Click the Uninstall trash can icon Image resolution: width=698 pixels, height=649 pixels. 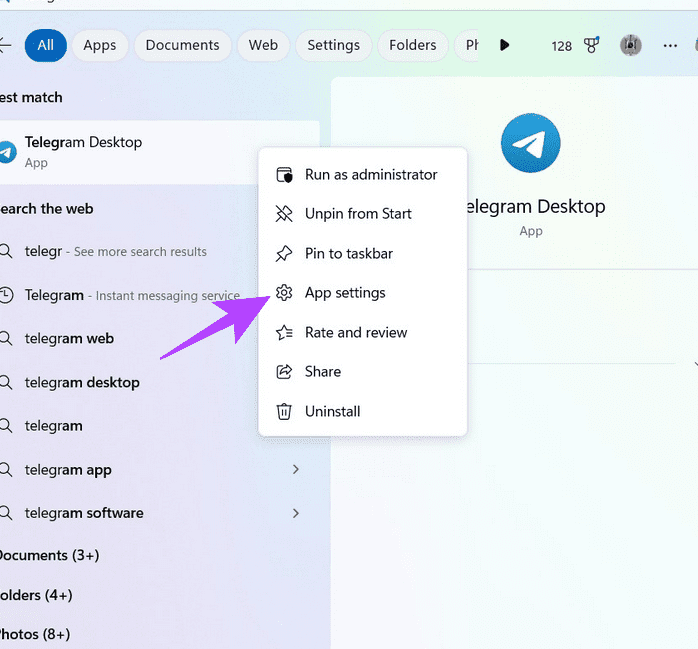coord(284,411)
